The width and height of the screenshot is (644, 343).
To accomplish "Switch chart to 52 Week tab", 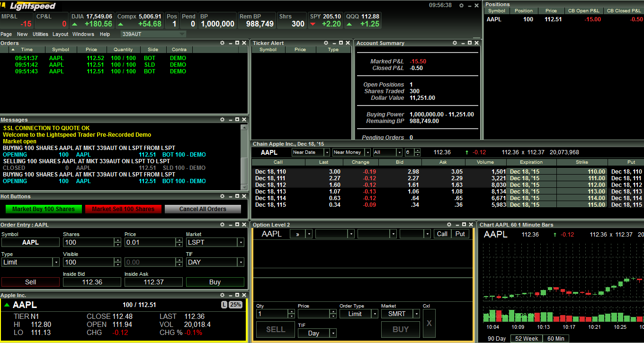I will pyautogui.click(x=527, y=338).
